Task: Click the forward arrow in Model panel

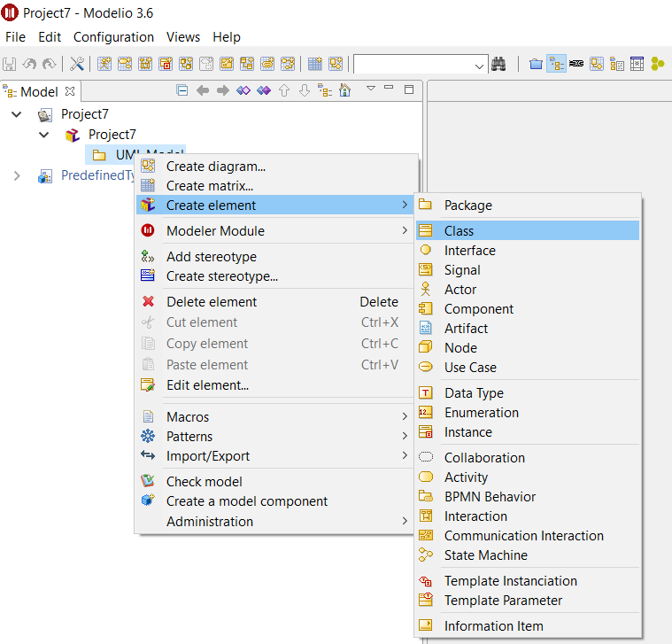Action: coord(223,90)
